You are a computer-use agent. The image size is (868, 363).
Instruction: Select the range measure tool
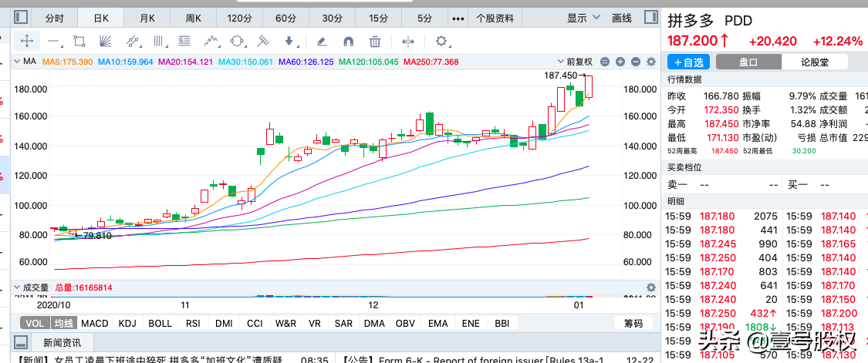click(x=408, y=41)
